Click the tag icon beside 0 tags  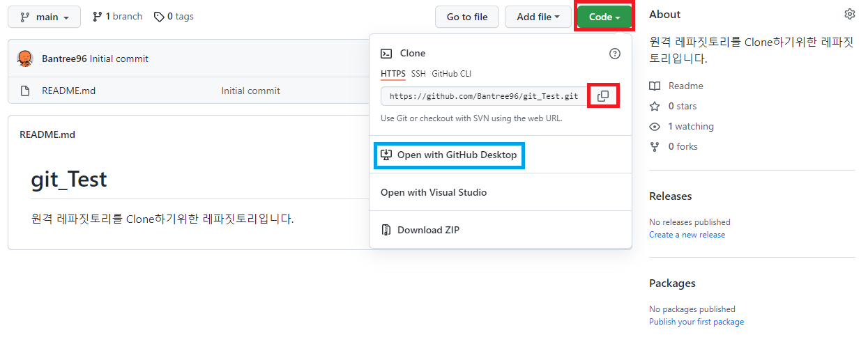(159, 16)
